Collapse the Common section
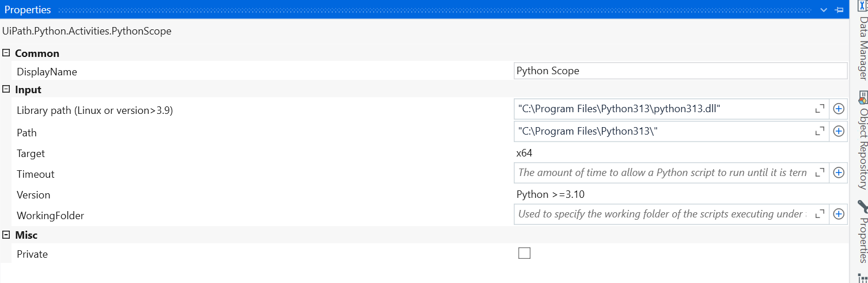This screenshot has height=283, width=868. [6, 53]
